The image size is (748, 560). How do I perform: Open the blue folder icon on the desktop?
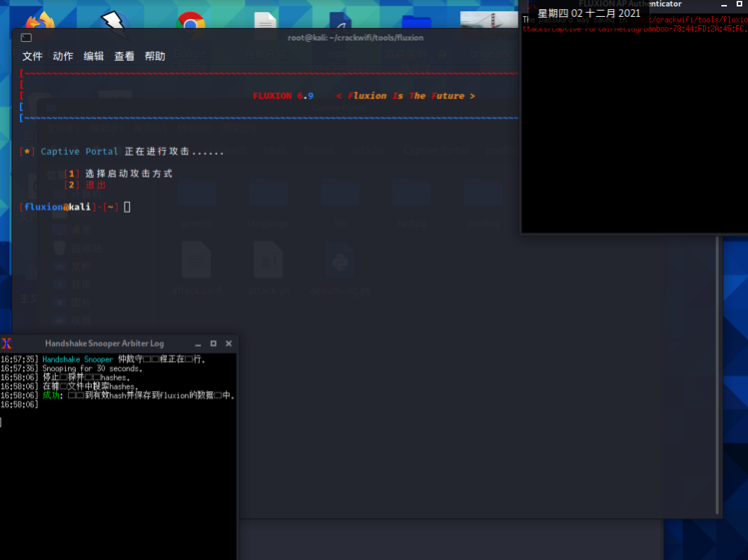[416, 22]
